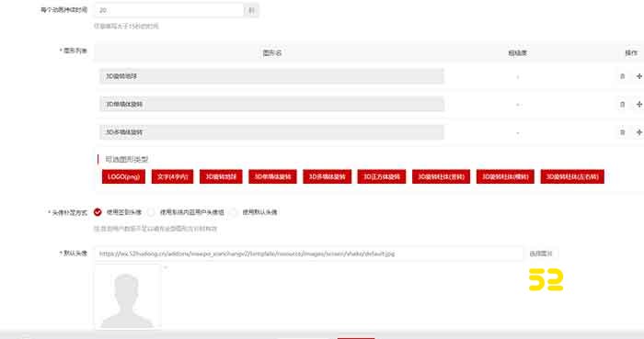
Task: Click move icon on 3D旋转地球 row
Action: tap(639, 76)
